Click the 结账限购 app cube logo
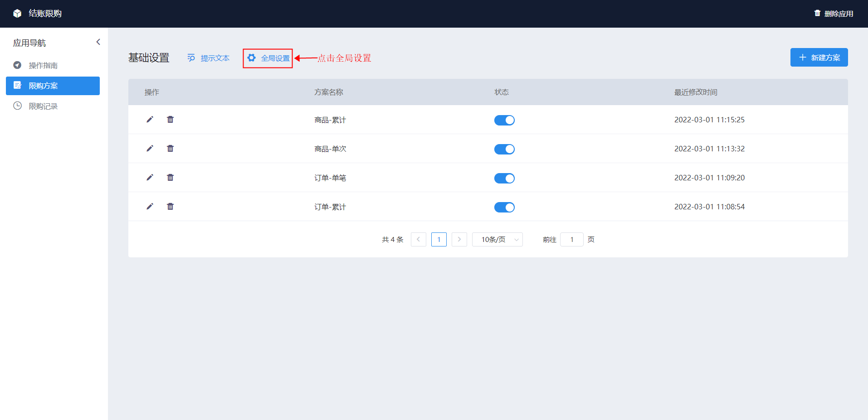 (x=17, y=14)
